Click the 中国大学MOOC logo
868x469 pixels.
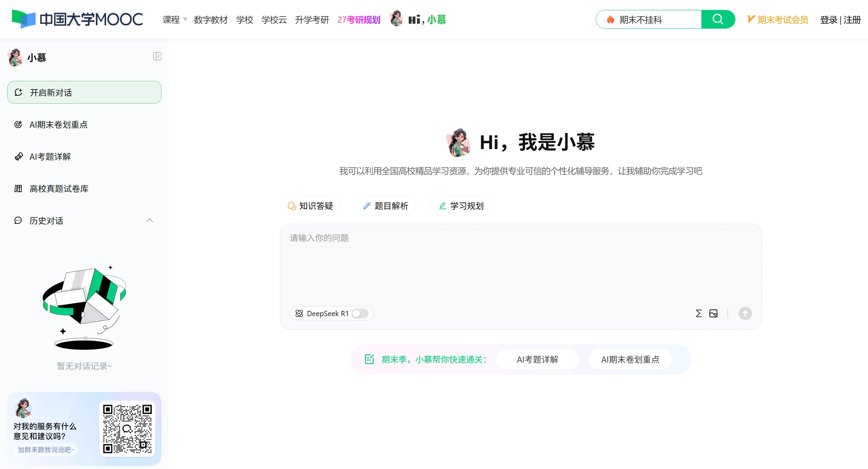click(77, 19)
